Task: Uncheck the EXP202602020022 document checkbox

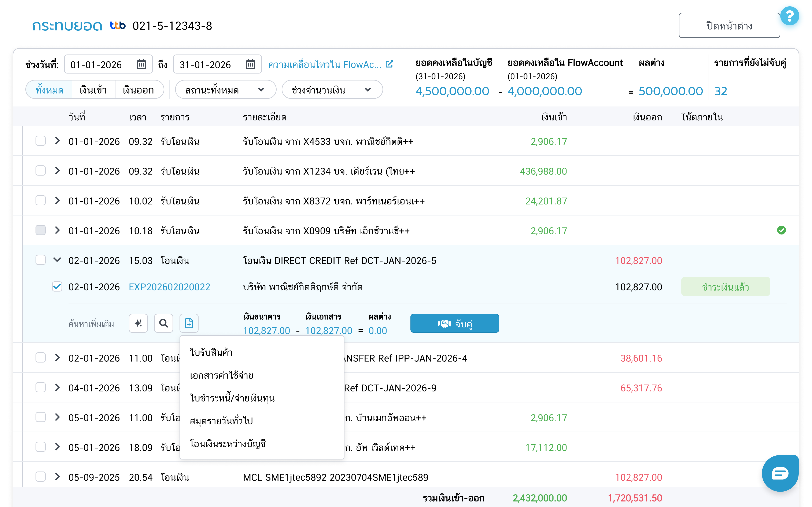Action: [57, 287]
